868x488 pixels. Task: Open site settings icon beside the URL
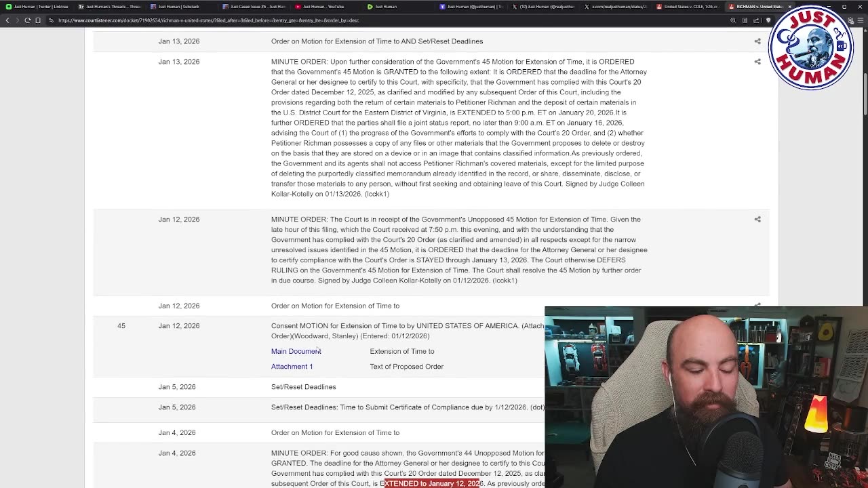pos(51,20)
